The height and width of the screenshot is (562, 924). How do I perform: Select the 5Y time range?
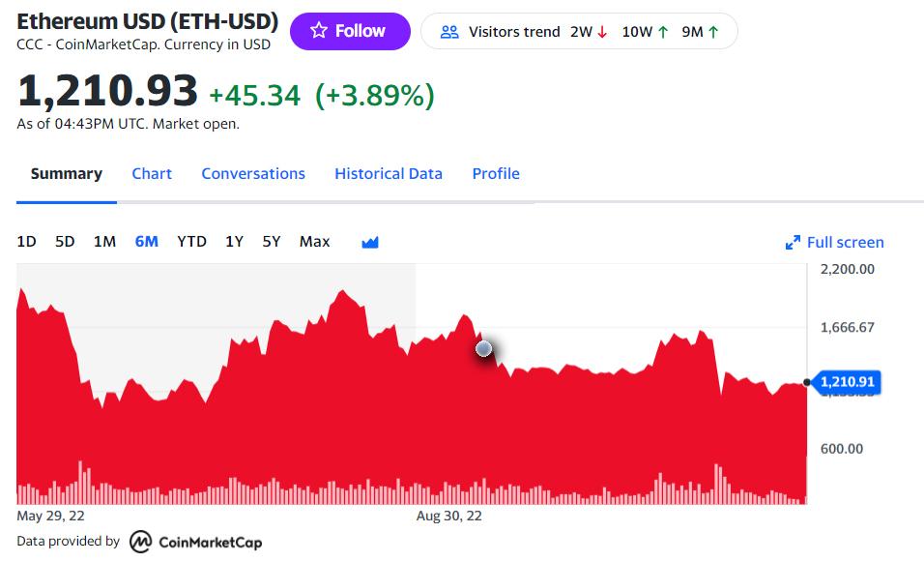coord(272,242)
